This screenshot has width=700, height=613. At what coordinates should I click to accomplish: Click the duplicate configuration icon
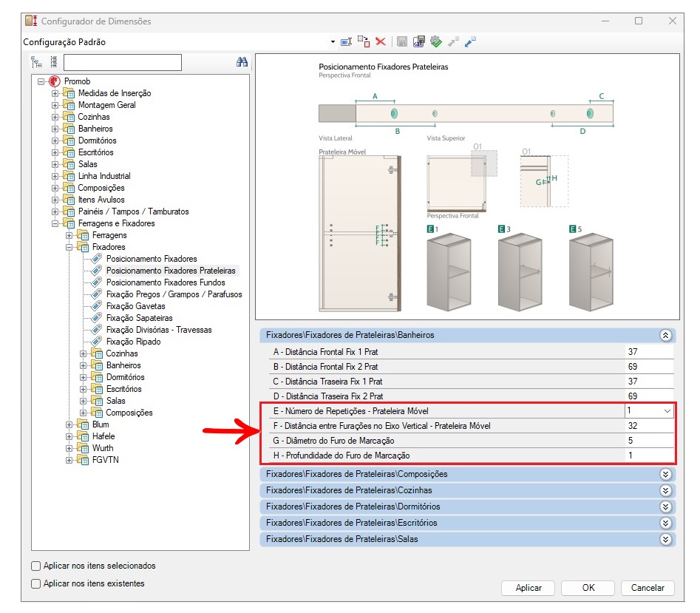tap(363, 42)
